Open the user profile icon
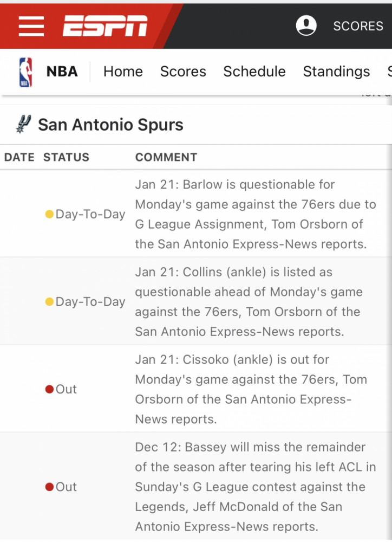The image size is (392, 542). tap(306, 25)
